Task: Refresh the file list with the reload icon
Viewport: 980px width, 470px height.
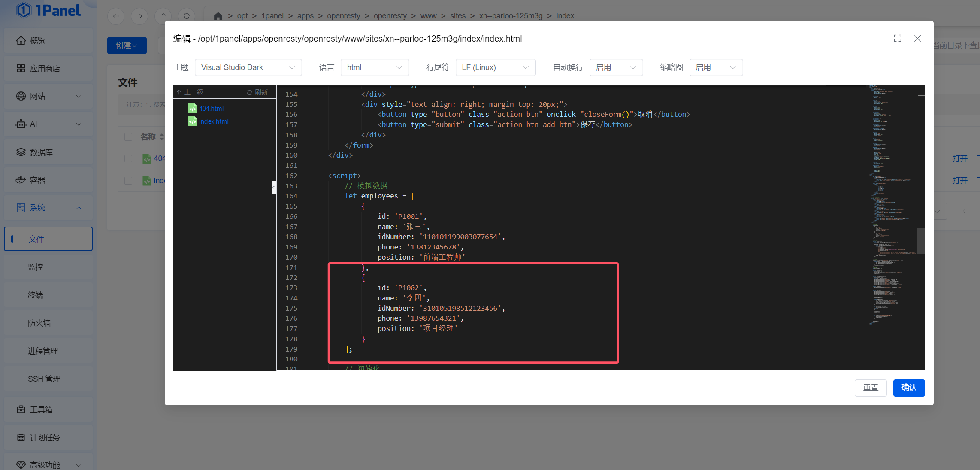Action: click(187, 16)
